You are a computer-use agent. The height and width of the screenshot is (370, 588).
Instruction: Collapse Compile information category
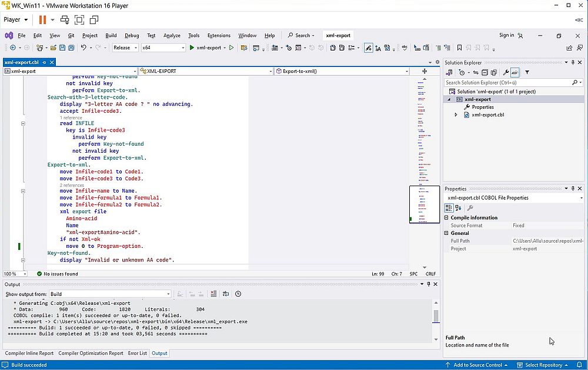[x=446, y=217]
